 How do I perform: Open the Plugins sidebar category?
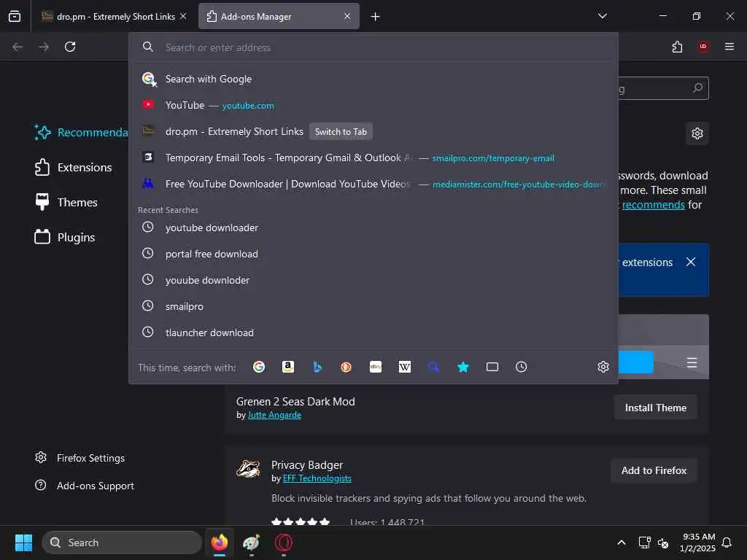pos(65,237)
